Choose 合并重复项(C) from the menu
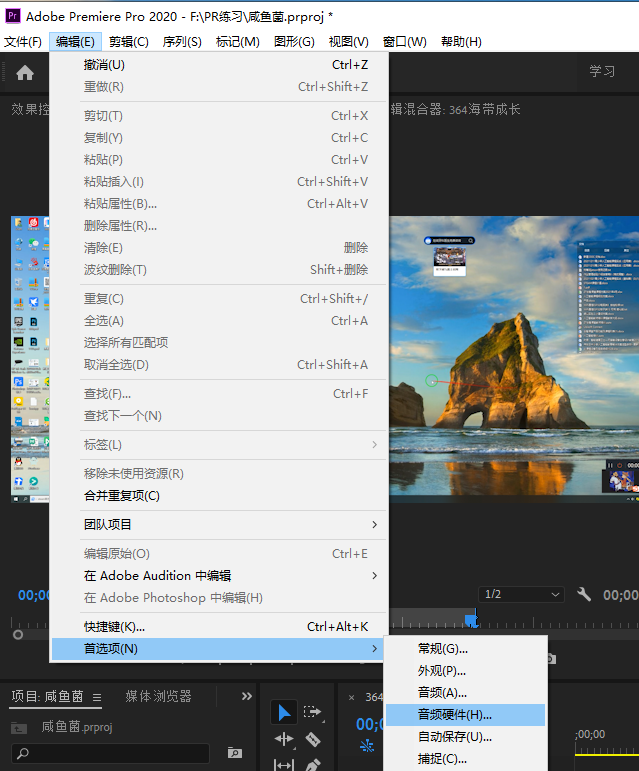 click(218, 496)
